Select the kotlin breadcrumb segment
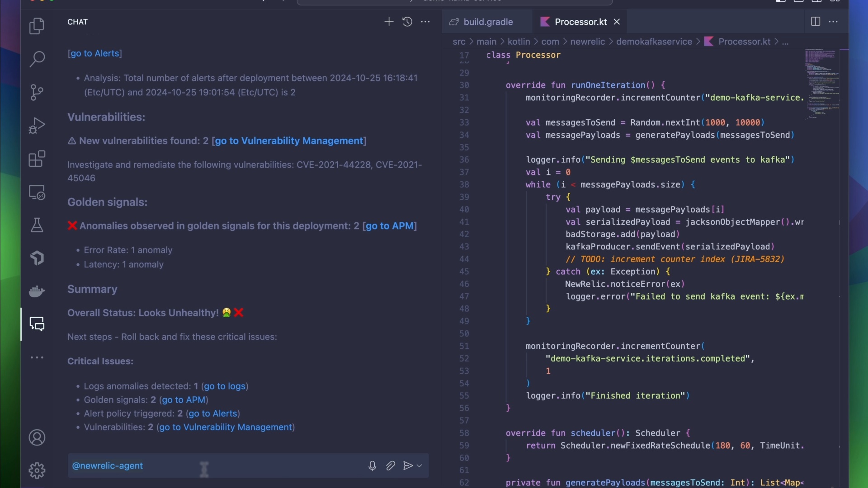 [519, 42]
